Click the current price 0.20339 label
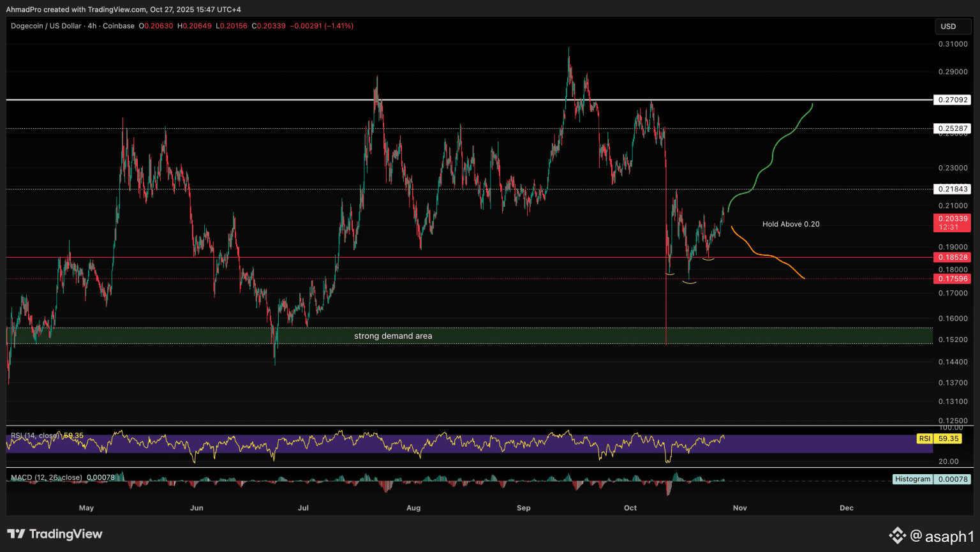Screen dimensions: 980x552 point(951,219)
